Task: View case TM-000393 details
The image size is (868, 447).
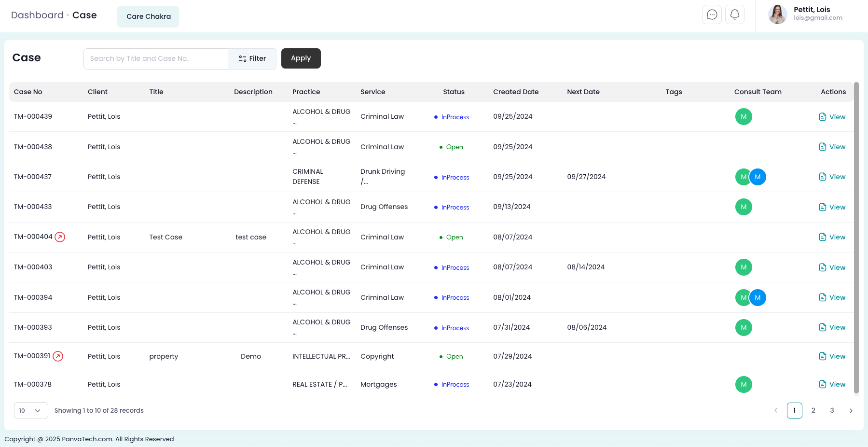Action: (832, 327)
